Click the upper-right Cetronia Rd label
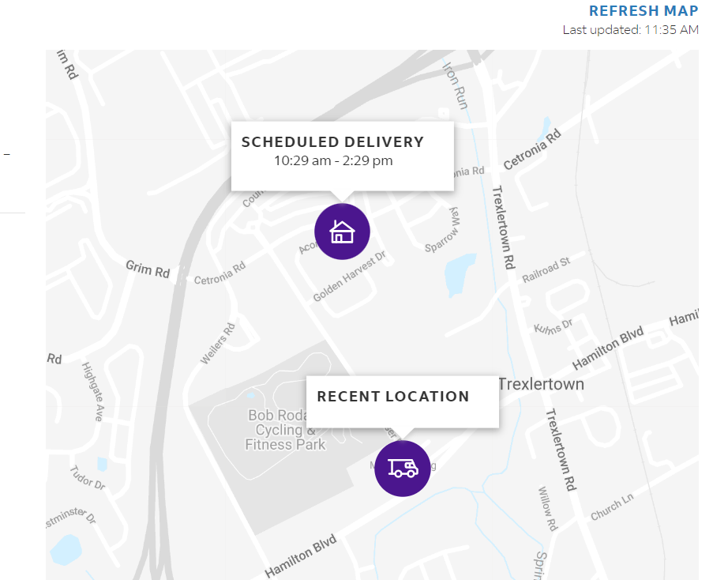The width and height of the screenshot is (728, 580). click(x=532, y=149)
